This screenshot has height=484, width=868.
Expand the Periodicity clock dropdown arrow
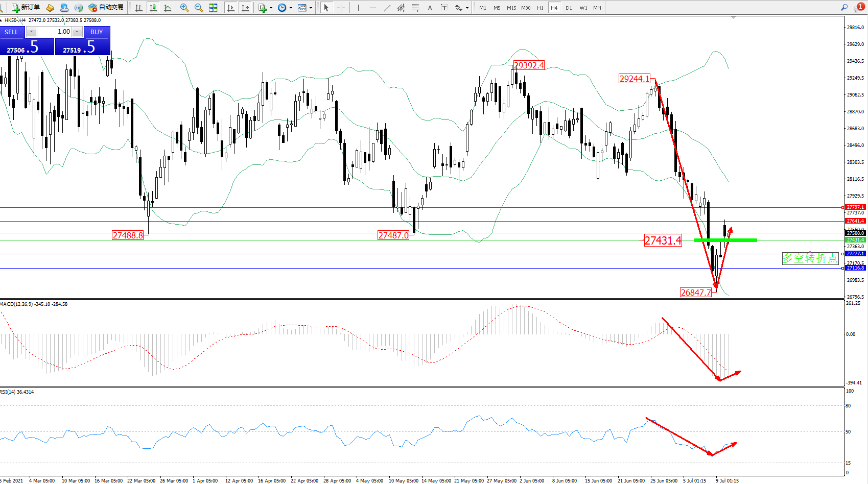[291, 8]
